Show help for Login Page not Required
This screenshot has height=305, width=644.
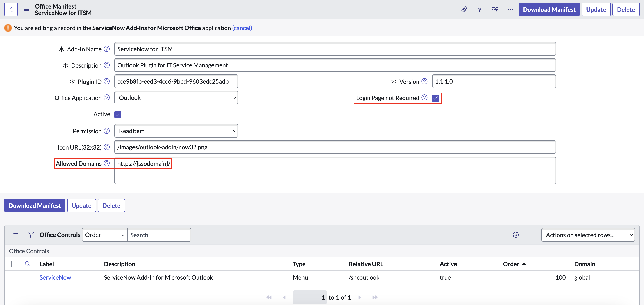[x=424, y=98]
